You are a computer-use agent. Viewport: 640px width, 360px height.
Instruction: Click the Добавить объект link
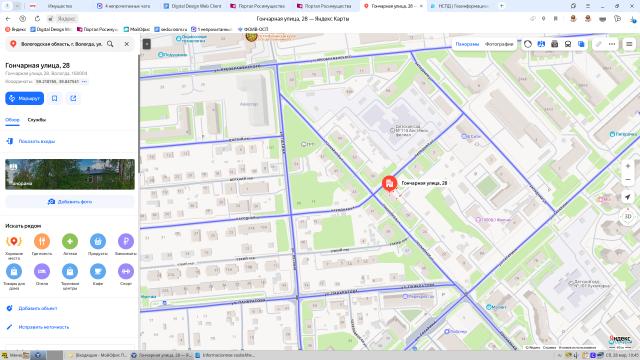pos(38,308)
